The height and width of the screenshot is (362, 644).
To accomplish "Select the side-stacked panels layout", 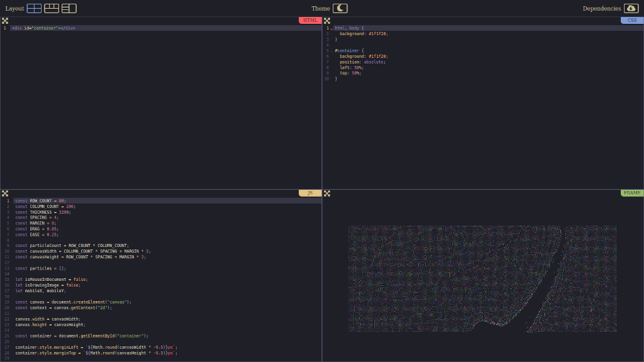I will (x=69, y=8).
